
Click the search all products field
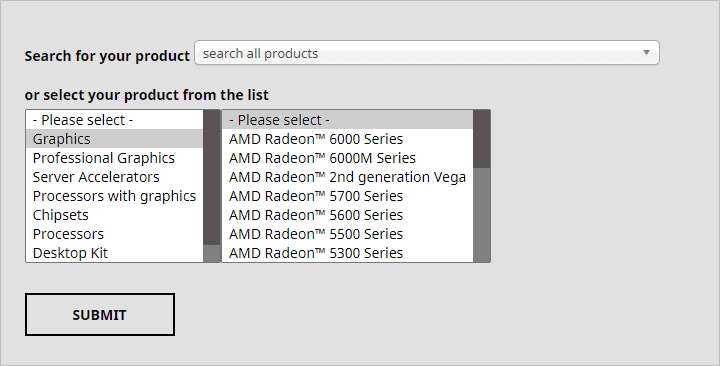pyautogui.click(x=427, y=53)
